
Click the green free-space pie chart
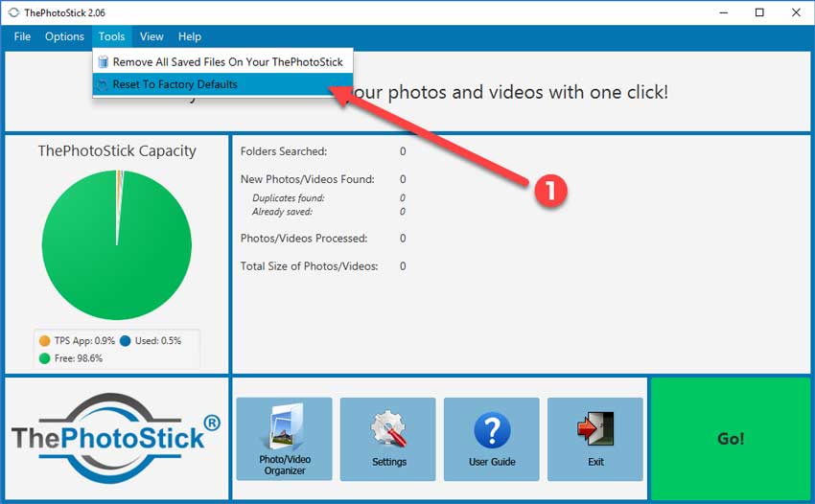pyautogui.click(x=116, y=244)
